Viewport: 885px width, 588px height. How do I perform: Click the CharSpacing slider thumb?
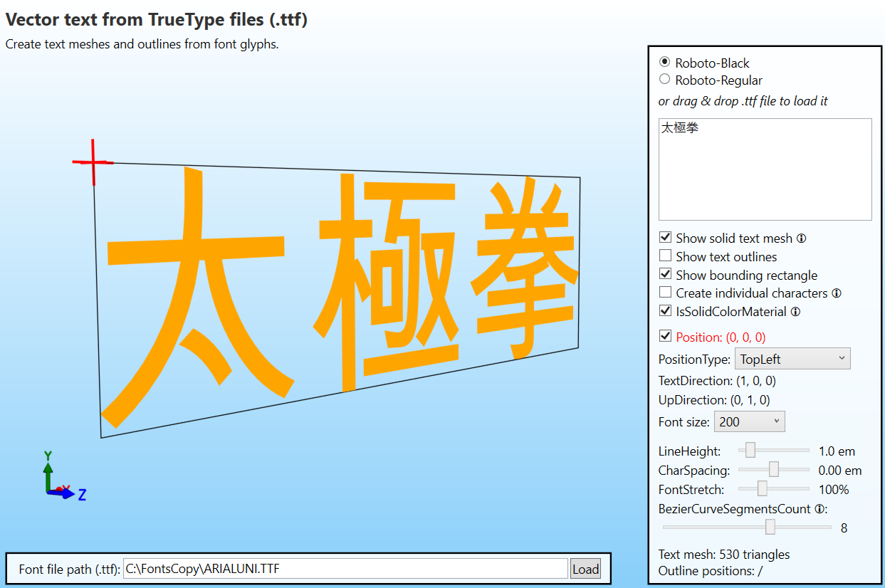click(774, 470)
